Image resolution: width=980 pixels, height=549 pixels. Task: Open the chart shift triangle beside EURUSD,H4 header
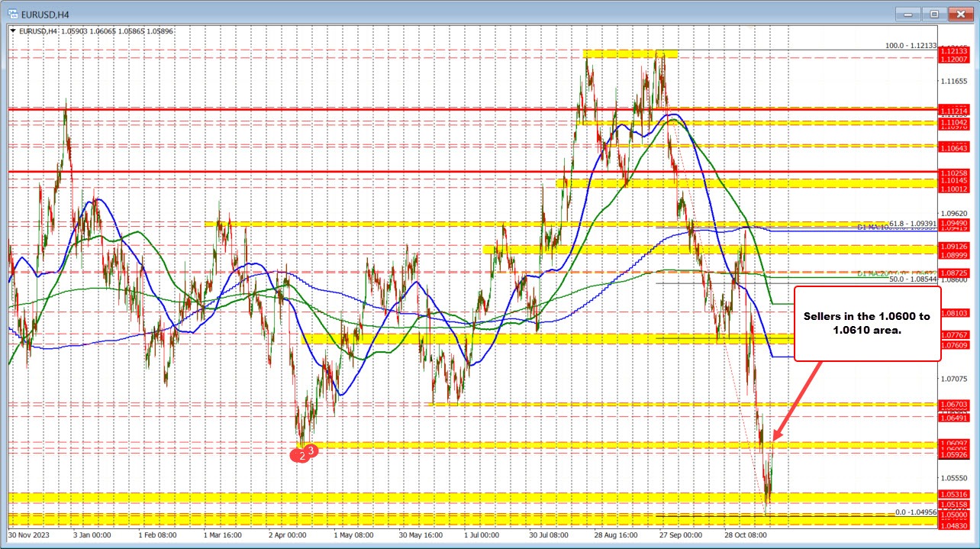[x=12, y=31]
